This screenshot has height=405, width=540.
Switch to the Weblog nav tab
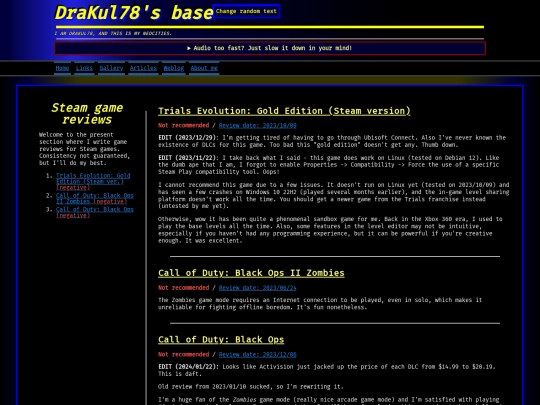174,68
